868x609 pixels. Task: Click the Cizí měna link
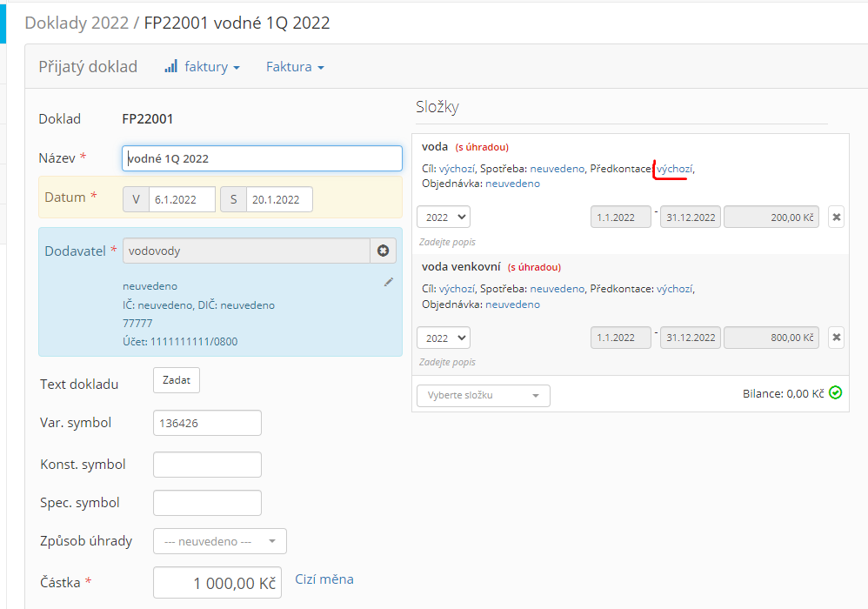(x=324, y=579)
